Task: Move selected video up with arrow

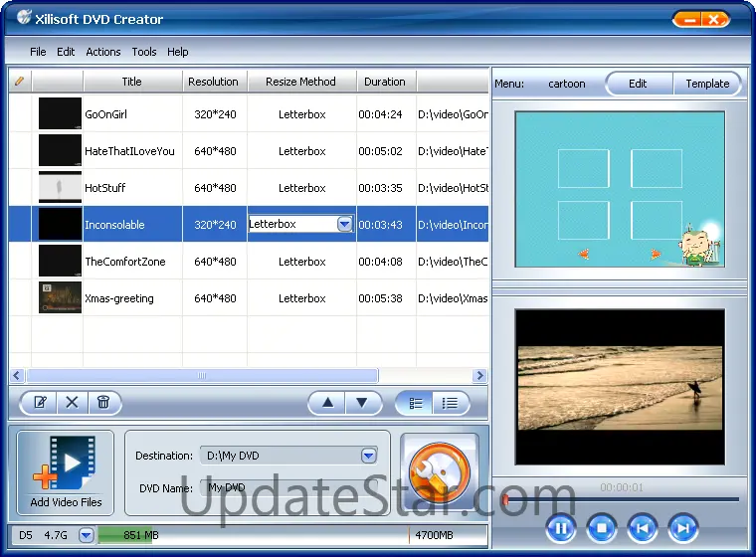Action: click(327, 403)
